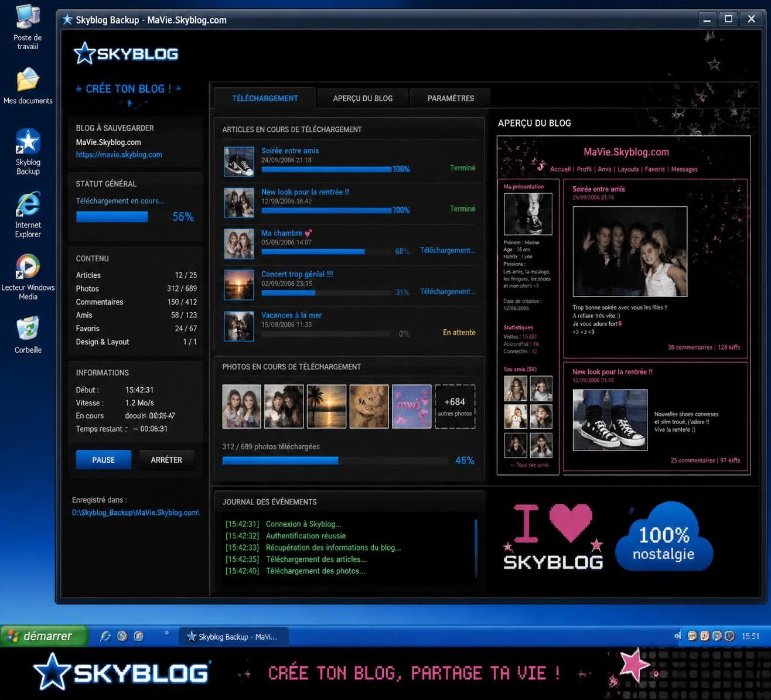This screenshot has width=771, height=700.
Task: Select the sunset palm tree photo
Action: click(x=326, y=406)
